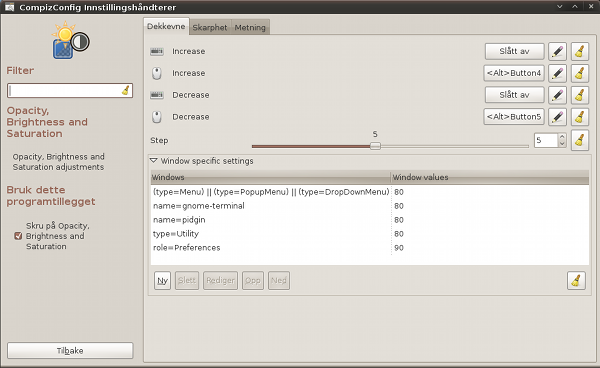The image size is (600, 368).
Task: Select the name=pidgin row
Action: coord(370,220)
